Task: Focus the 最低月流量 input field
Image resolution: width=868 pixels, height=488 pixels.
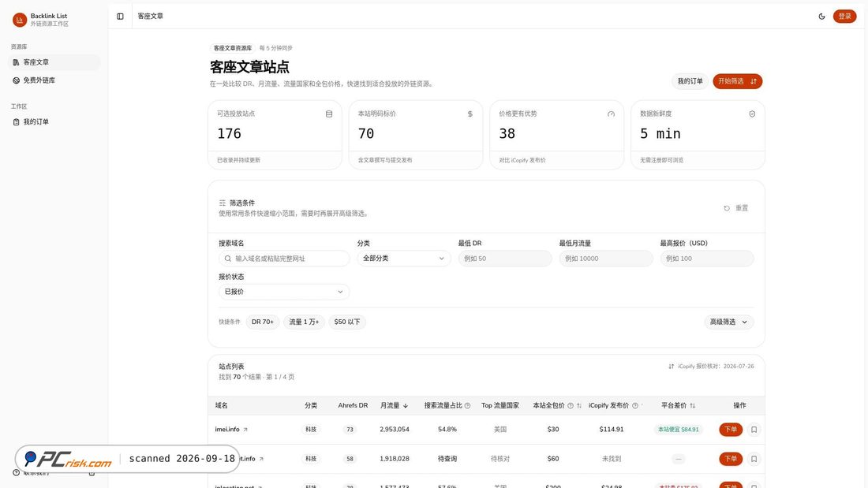Action: click(605, 259)
